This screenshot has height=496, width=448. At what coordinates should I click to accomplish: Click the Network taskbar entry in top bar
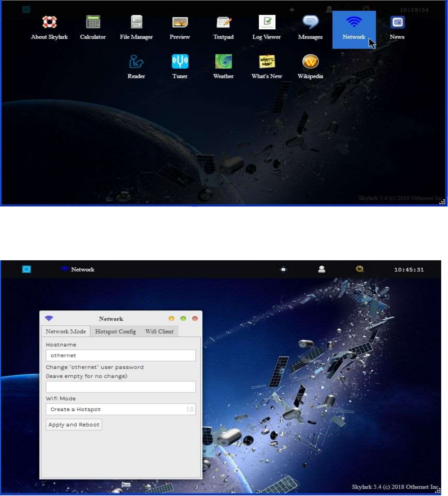(x=78, y=269)
